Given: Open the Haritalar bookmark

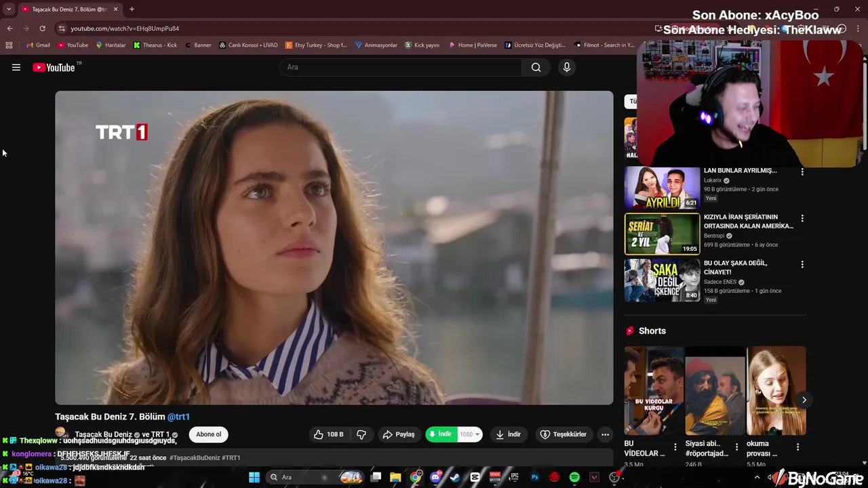Looking at the screenshot, I should point(111,45).
